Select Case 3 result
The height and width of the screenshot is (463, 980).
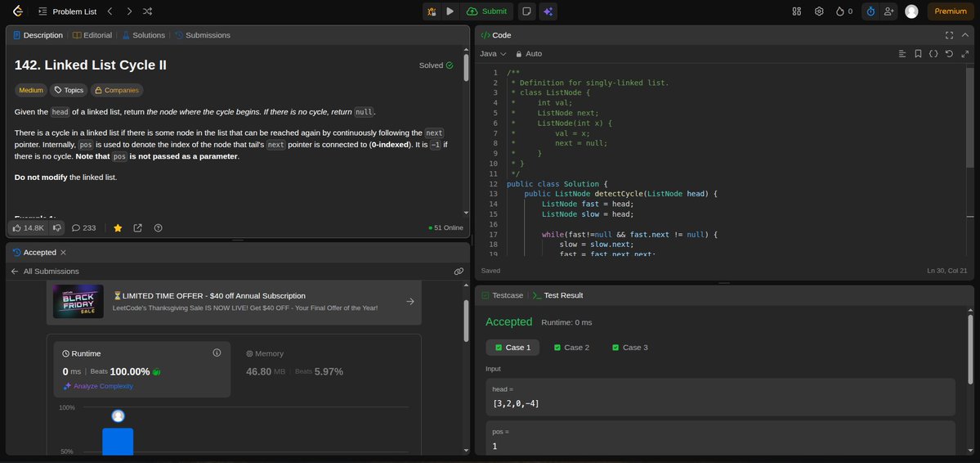point(630,347)
